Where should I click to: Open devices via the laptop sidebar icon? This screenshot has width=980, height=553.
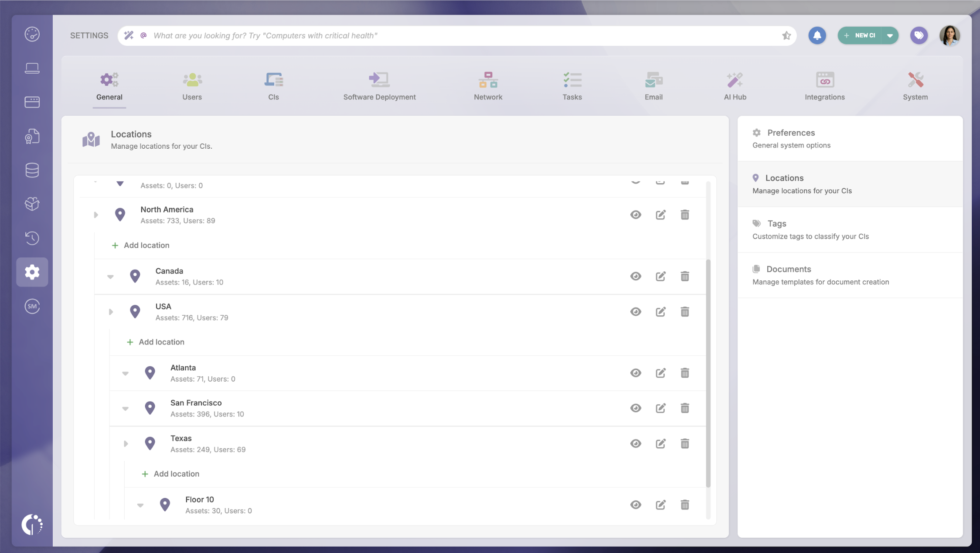(x=32, y=68)
